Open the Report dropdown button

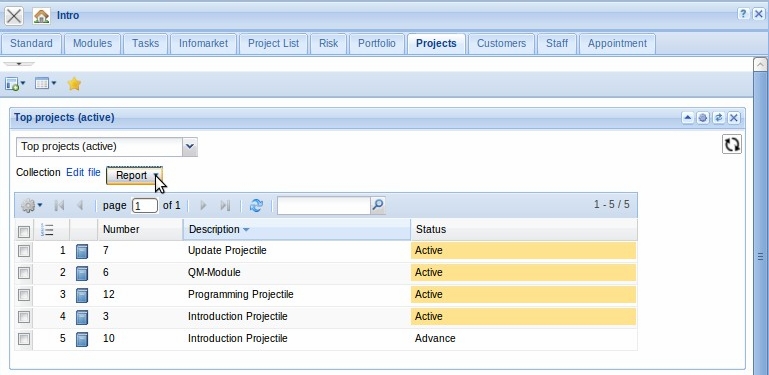pos(134,175)
